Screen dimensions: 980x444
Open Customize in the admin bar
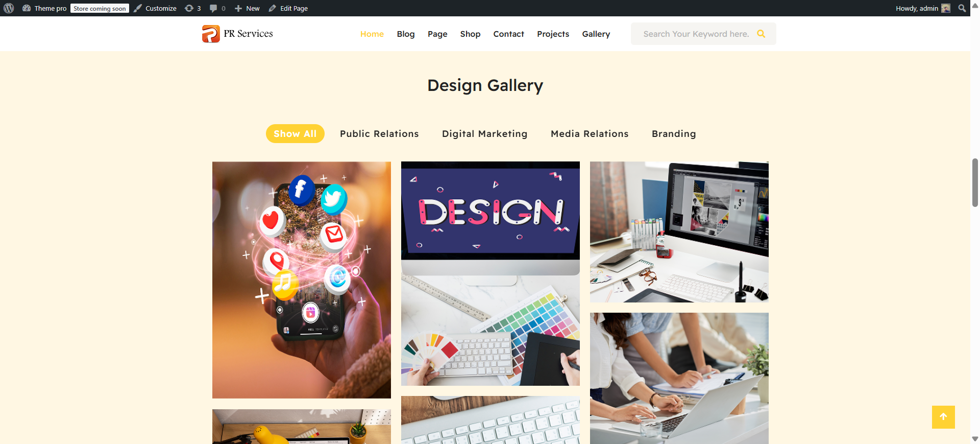(155, 8)
